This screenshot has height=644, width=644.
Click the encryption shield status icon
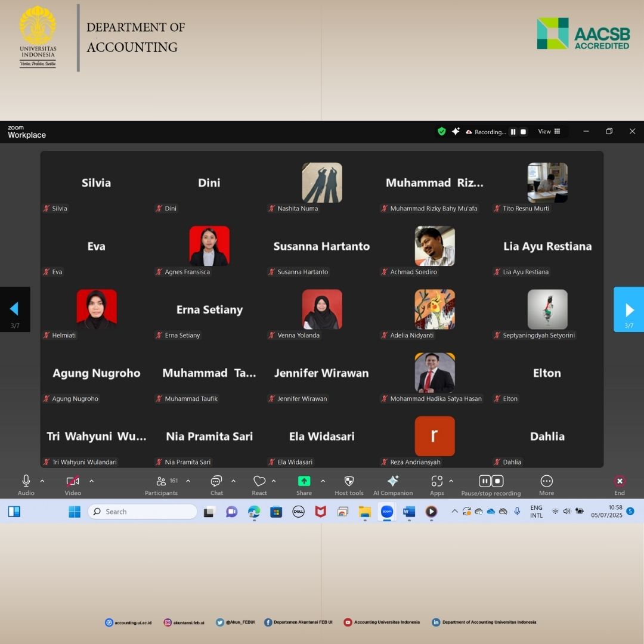point(441,132)
